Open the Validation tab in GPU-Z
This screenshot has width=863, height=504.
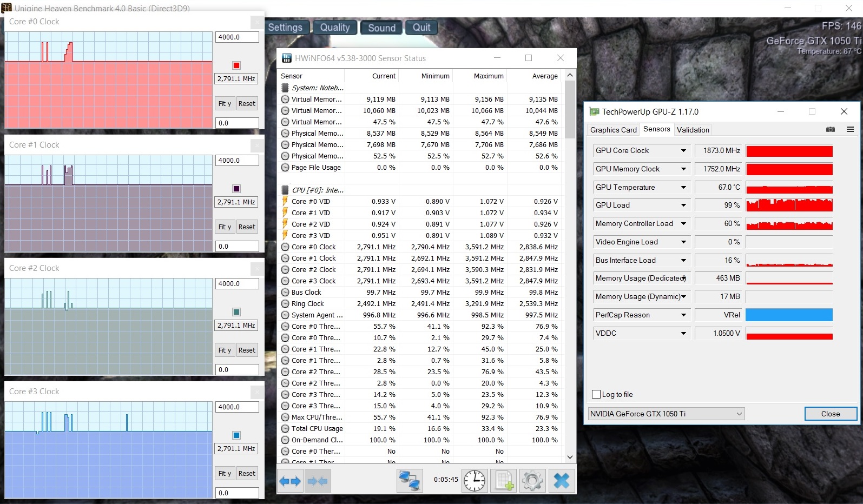tap(693, 130)
